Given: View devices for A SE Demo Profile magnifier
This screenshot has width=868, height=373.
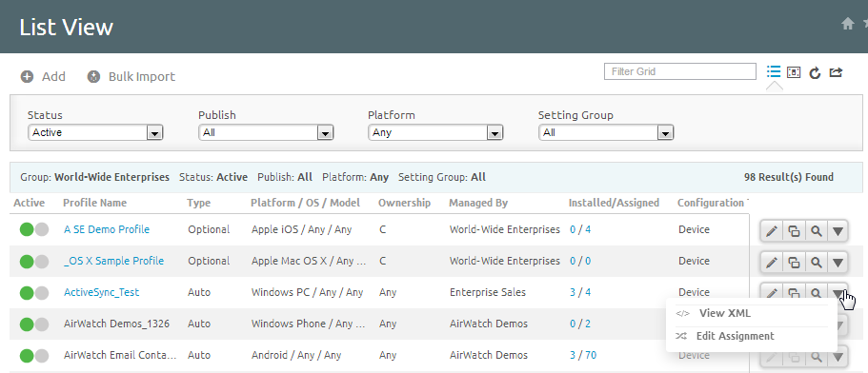Looking at the screenshot, I should pyautogui.click(x=816, y=231).
